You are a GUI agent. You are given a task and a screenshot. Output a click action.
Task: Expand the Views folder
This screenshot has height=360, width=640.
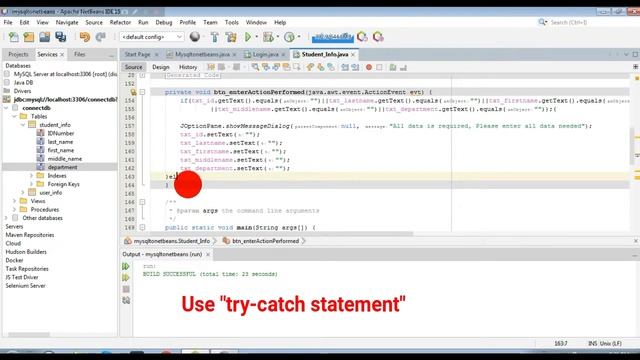(14, 201)
